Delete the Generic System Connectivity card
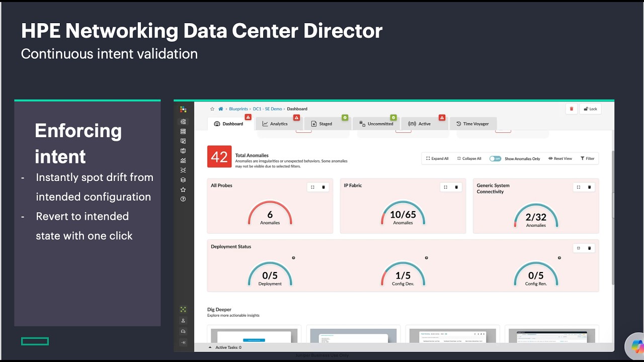The image size is (644, 362). click(590, 187)
